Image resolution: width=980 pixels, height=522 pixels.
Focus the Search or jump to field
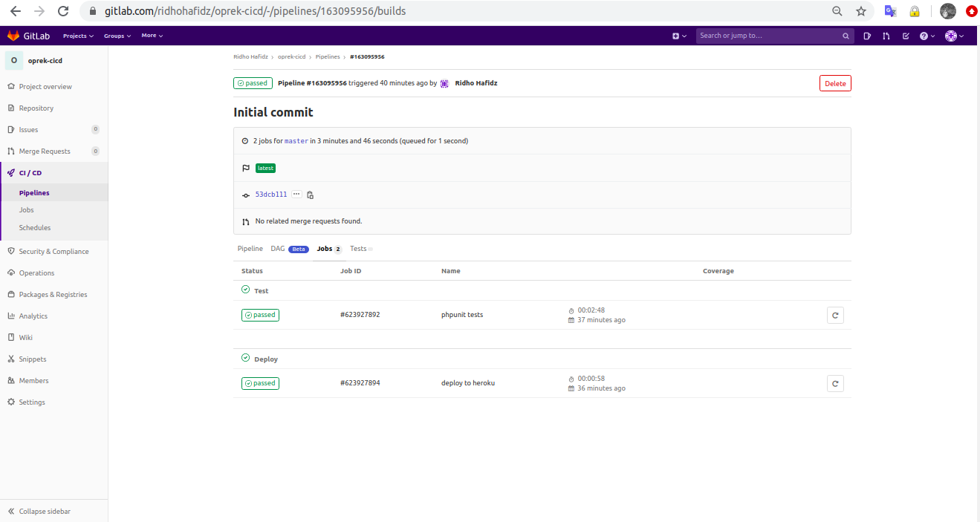pos(769,36)
